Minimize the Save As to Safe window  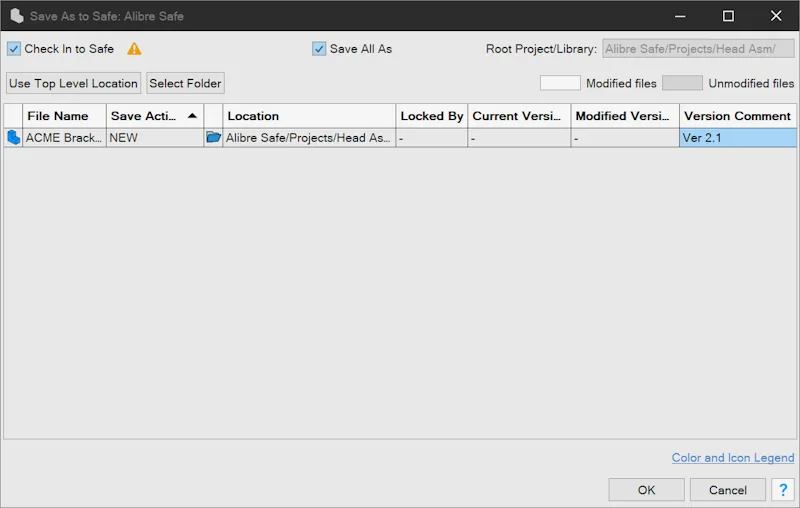680,16
